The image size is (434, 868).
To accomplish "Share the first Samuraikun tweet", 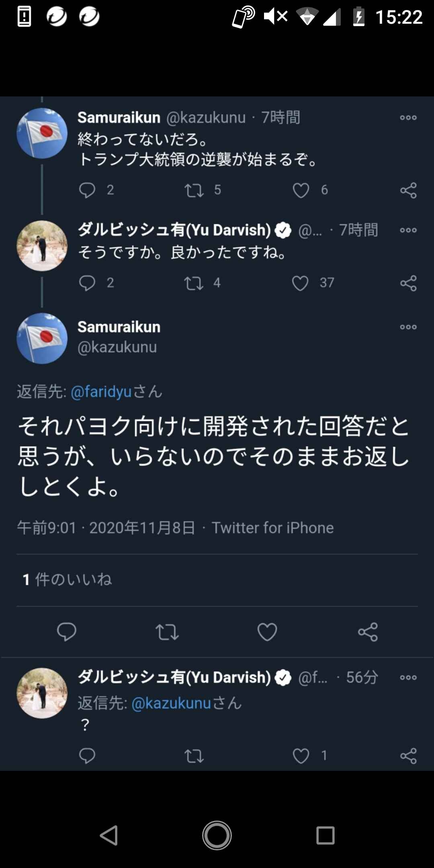I will [x=408, y=190].
